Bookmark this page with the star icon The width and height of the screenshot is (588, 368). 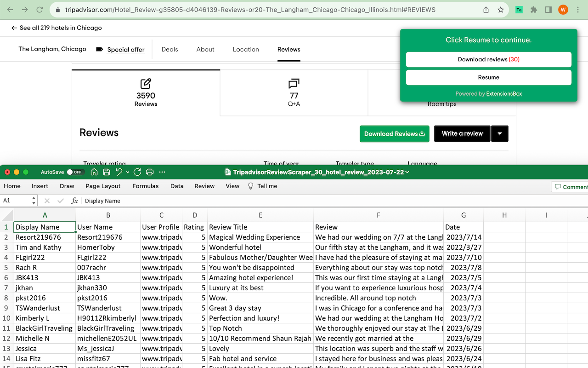(x=501, y=10)
